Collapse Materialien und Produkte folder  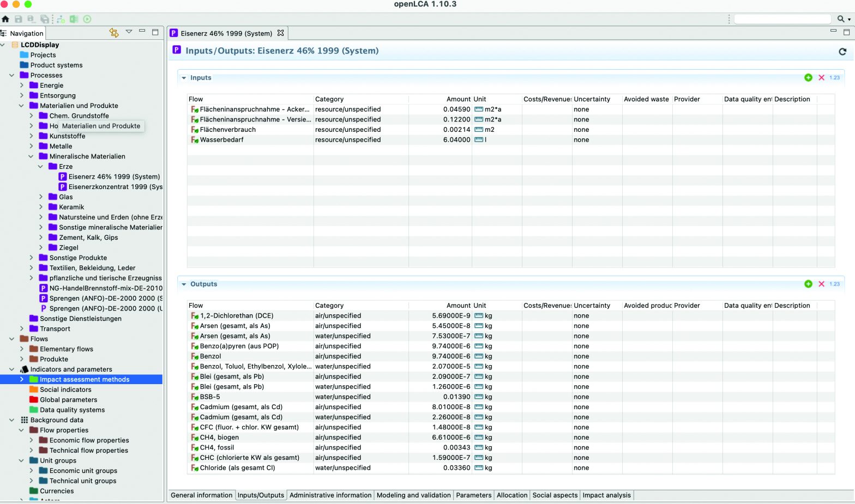(x=22, y=106)
